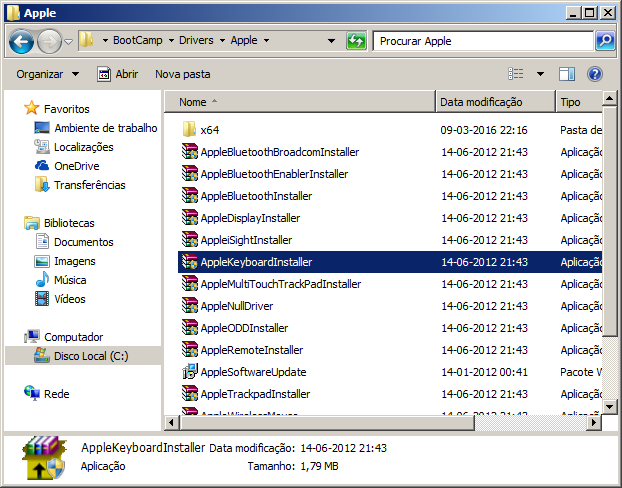
Task: Select Favoritos in the navigation pane
Action: tap(57, 108)
